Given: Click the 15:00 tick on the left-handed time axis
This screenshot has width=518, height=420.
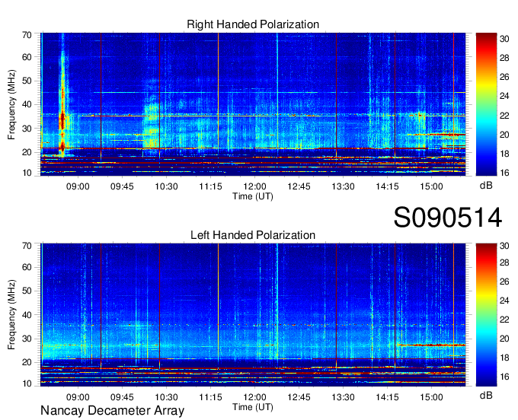Looking at the screenshot, I should point(431,397).
